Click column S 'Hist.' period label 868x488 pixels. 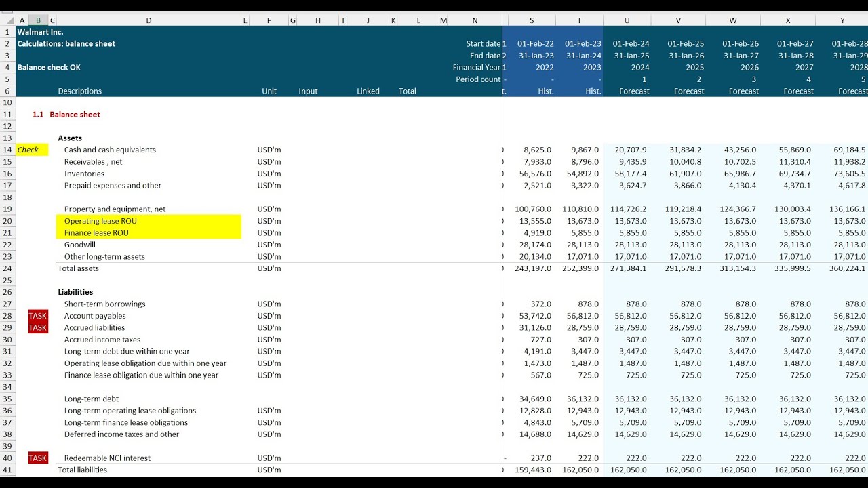[x=545, y=91]
